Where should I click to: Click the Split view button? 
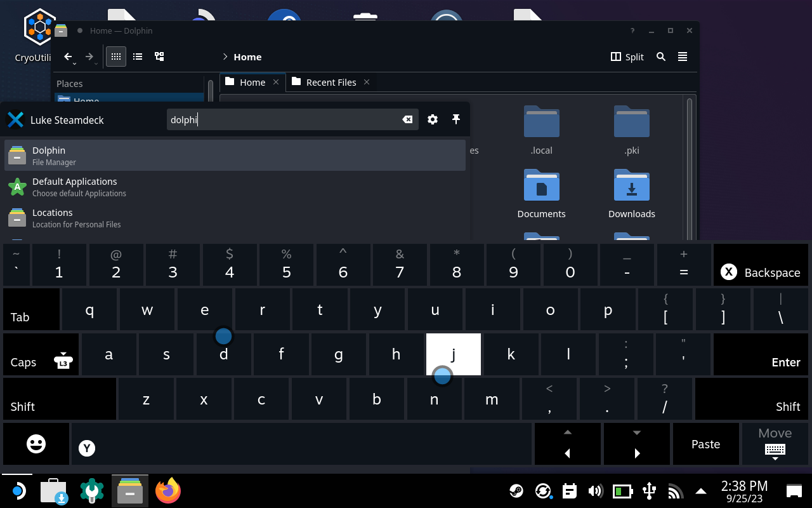tap(627, 57)
